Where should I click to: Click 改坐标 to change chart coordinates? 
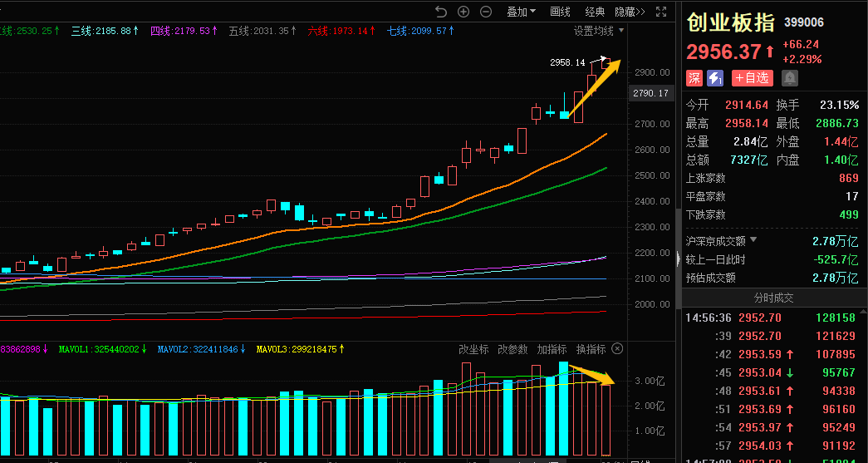pyautogui.click(x=474, y=349)
